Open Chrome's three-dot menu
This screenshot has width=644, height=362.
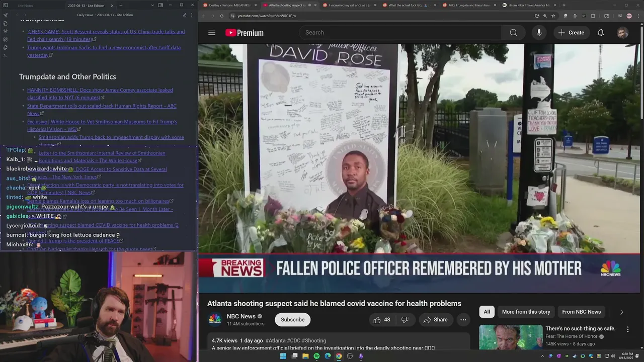638,16
